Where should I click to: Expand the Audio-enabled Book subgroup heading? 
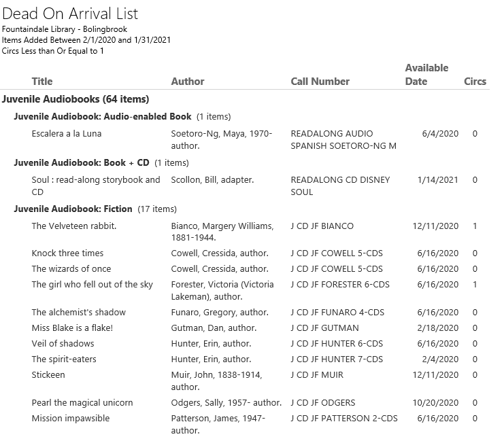pos(102,117)
